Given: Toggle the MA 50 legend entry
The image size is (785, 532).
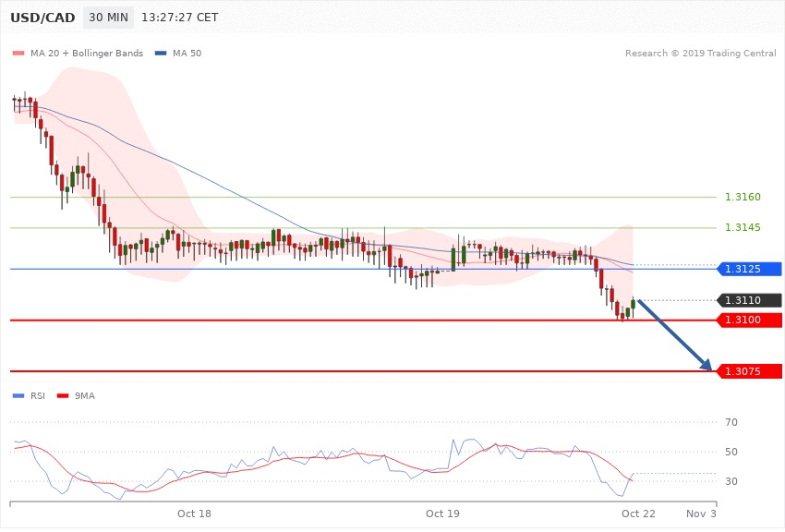Looking at the screenshot, I should click(x=187, y=53).
